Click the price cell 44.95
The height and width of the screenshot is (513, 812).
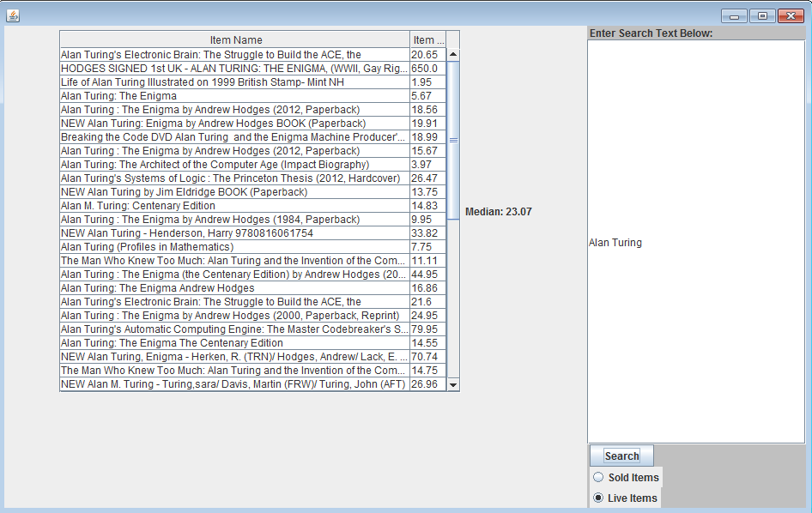point(427,275)
